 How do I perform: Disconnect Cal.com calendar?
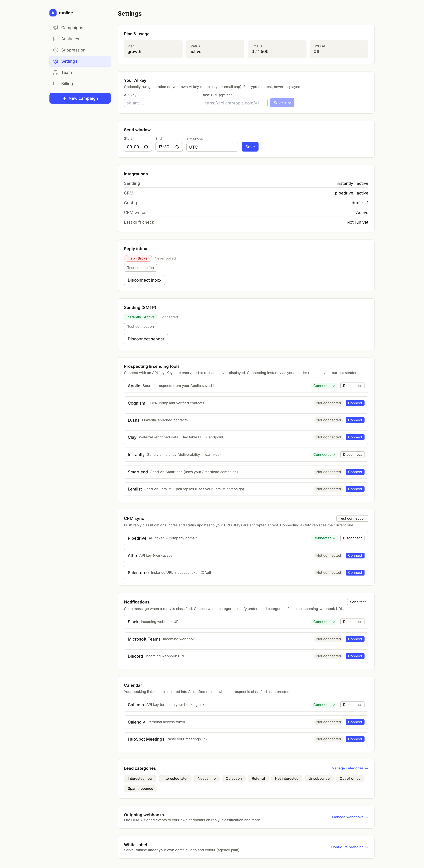[352, 705]
